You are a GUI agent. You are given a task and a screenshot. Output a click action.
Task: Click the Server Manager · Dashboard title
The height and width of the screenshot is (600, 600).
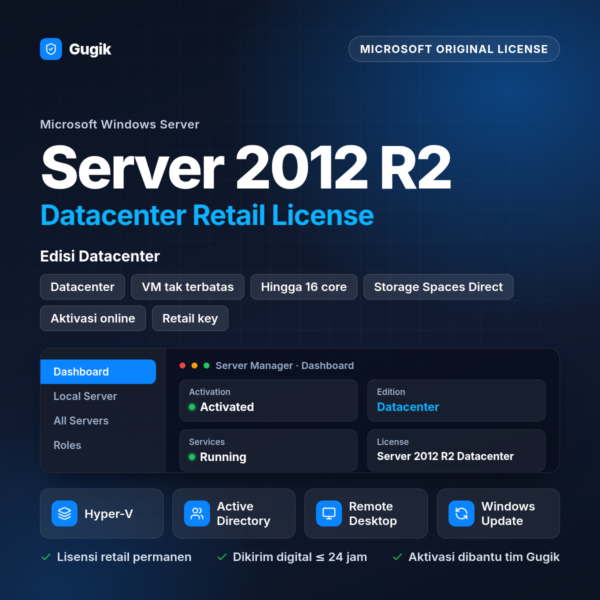(285, 366)
